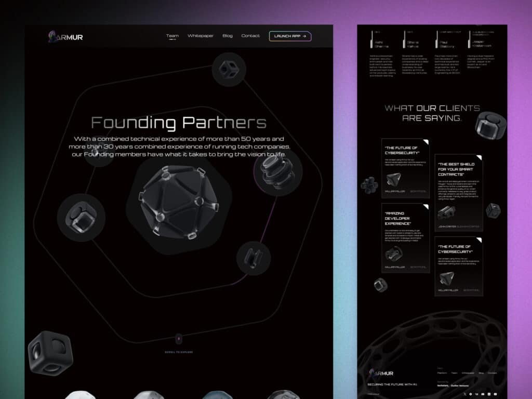532x399 pixels.
Task: Click the folded corner icon on Best Shield card
Action: 479,158
